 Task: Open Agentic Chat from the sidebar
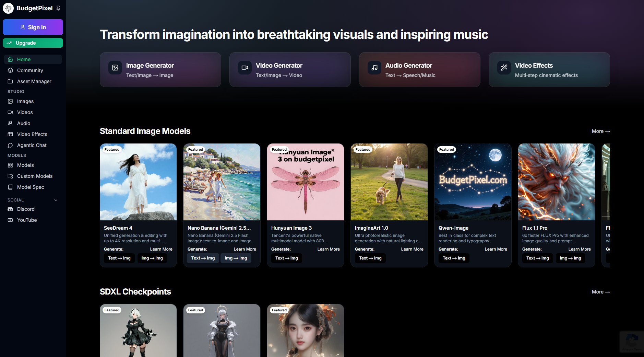pyautogui.click(x=32, y=145)
